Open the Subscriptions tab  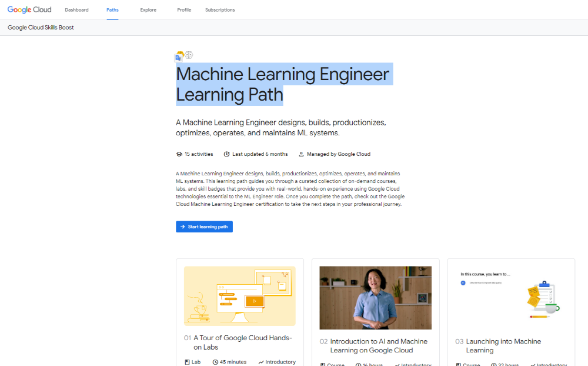click(220, 10)
